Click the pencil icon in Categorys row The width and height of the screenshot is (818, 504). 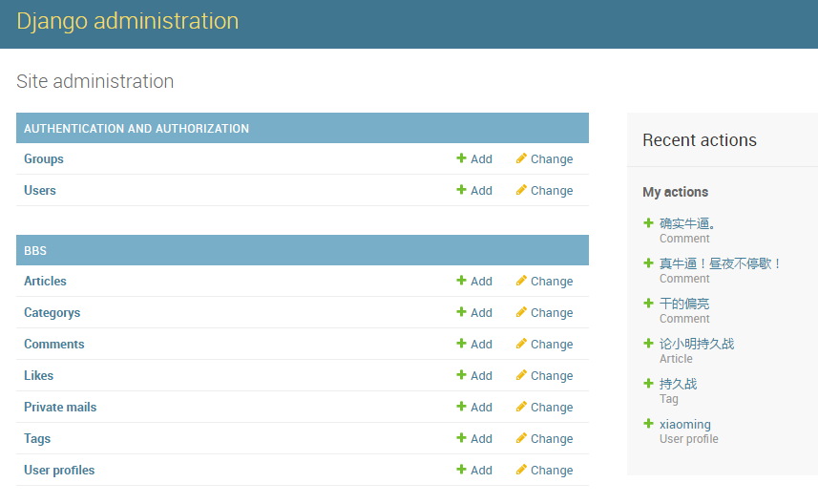[521, 311]
